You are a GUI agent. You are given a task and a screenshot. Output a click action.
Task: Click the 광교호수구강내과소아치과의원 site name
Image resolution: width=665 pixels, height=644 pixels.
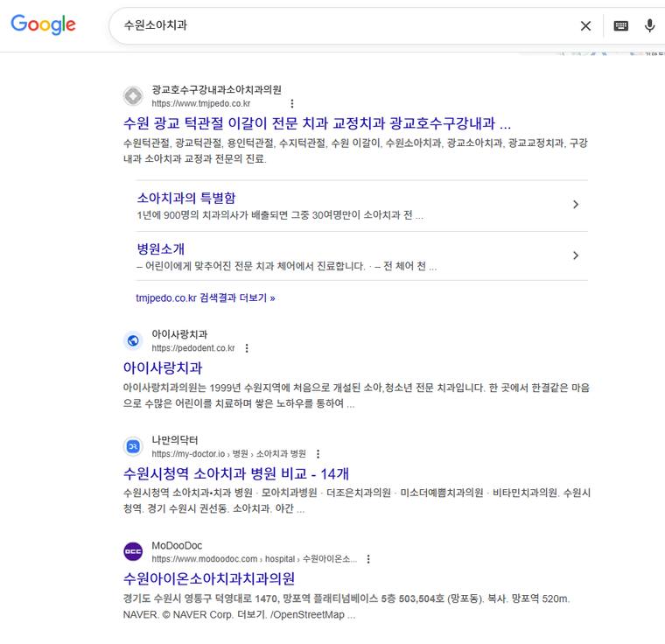tap(216, 89)
